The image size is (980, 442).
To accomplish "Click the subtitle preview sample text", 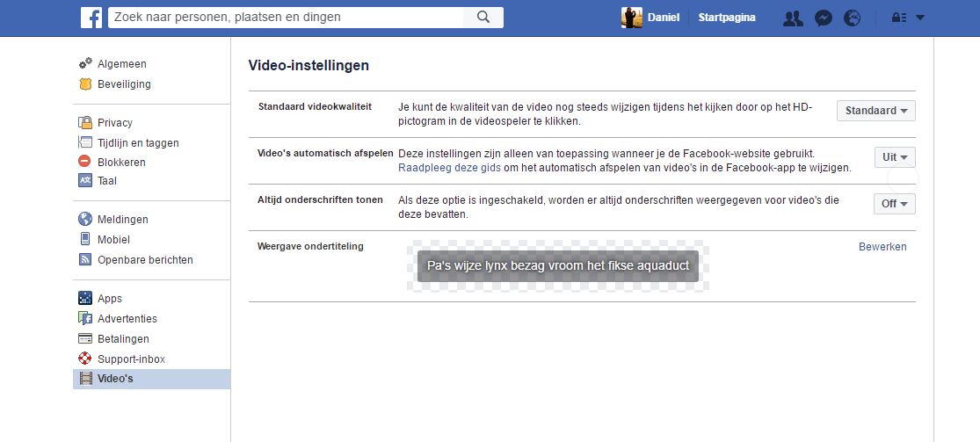I will tap(557, 265).
